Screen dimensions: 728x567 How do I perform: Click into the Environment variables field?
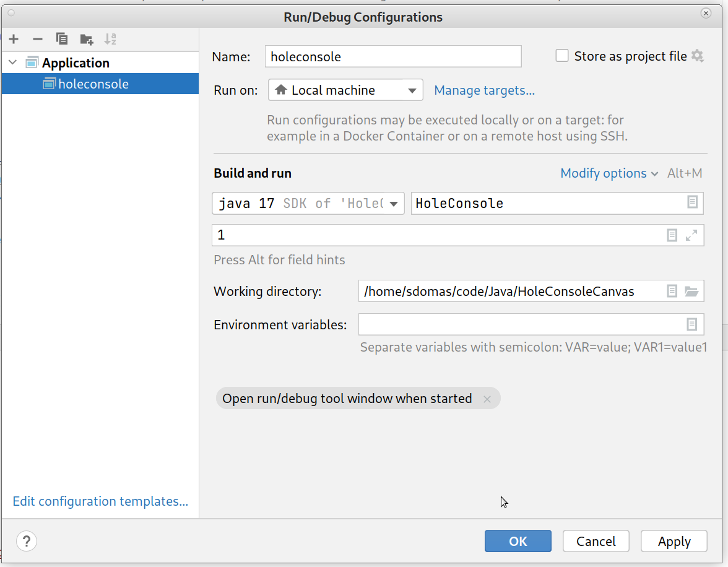click(520, 324)
